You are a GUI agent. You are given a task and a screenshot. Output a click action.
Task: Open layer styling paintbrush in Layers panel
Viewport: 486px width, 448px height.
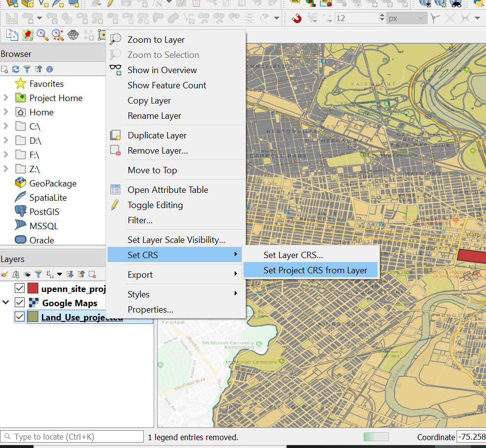pyautogui.click(x=5, y=274)
